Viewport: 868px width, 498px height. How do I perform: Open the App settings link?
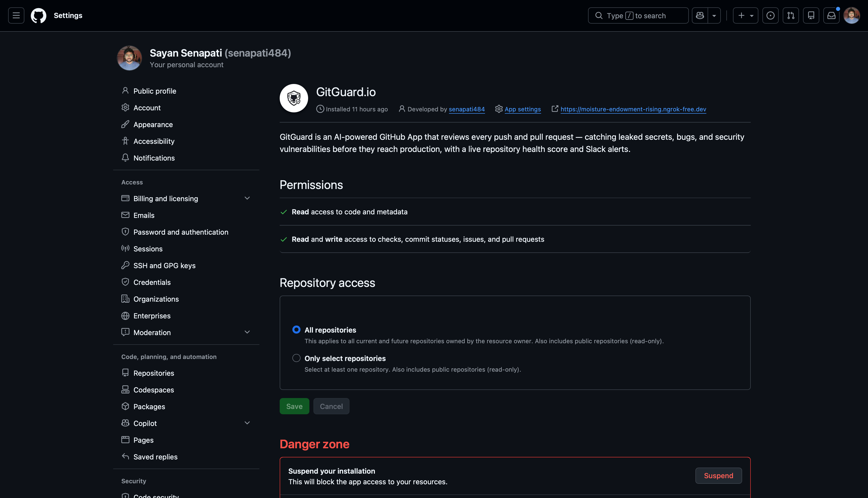coord(523,109)
